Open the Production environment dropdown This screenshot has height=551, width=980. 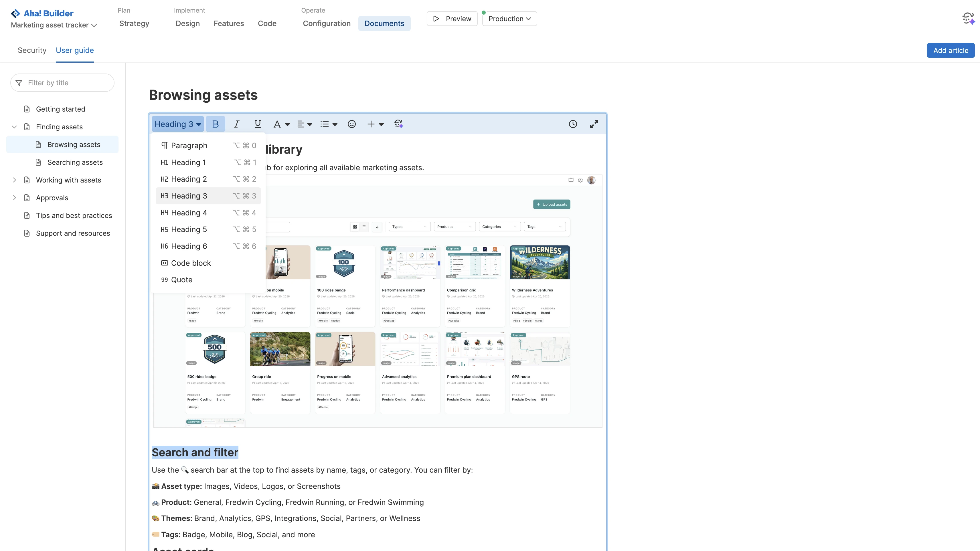pyautogui.click(x=509, y=19)
